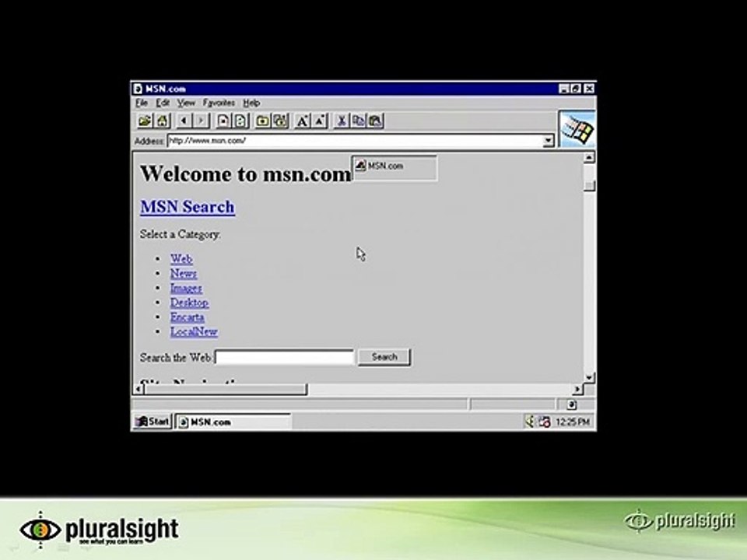Click the Search the Web text box
The width and height of the screenshot is (747, 560).
tap(285, 357)
